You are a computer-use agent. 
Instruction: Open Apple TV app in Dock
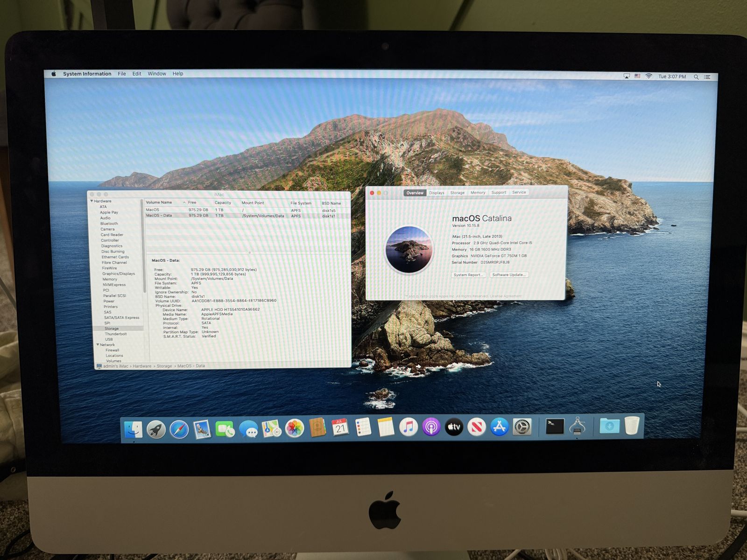(454, 427)
